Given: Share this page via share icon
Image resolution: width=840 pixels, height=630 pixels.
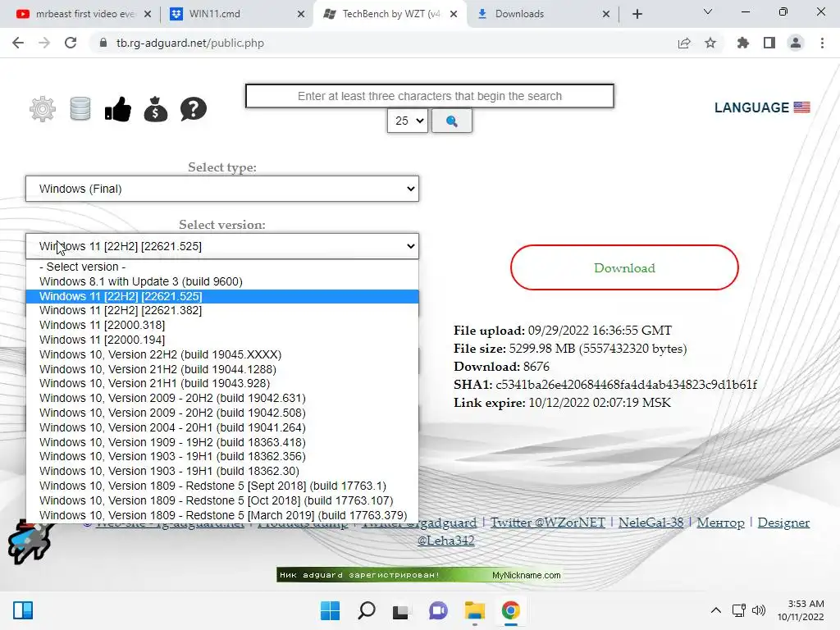Looking at the screenshot, I should [684, 43].
